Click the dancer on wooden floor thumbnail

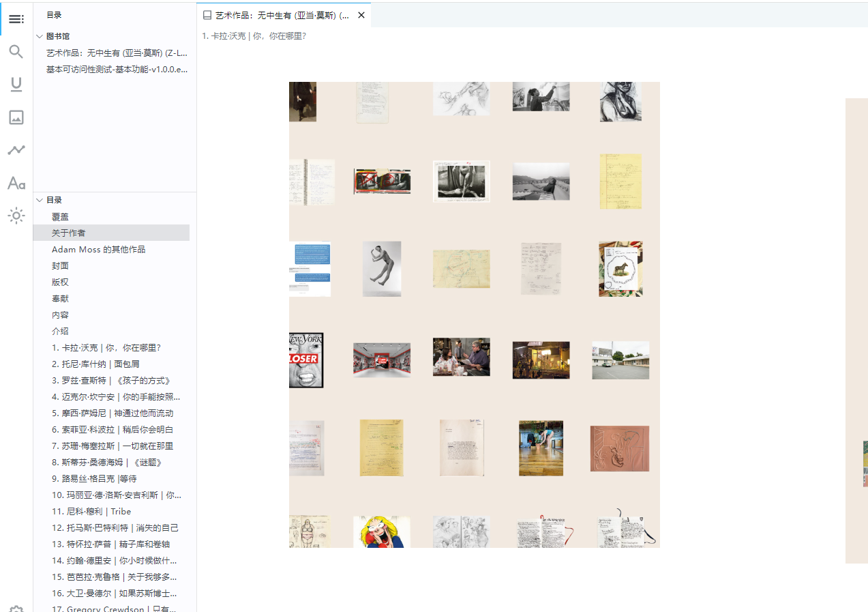[x=541, y=448]
